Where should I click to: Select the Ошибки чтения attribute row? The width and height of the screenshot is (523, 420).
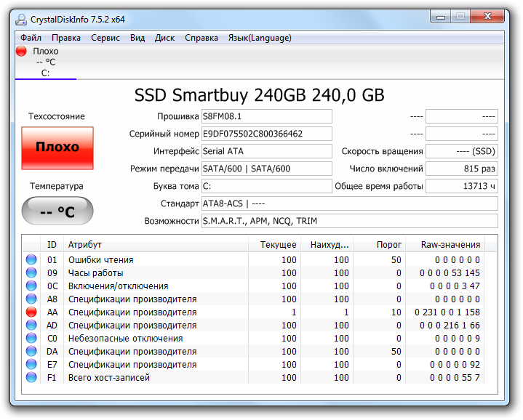(254, 260)
